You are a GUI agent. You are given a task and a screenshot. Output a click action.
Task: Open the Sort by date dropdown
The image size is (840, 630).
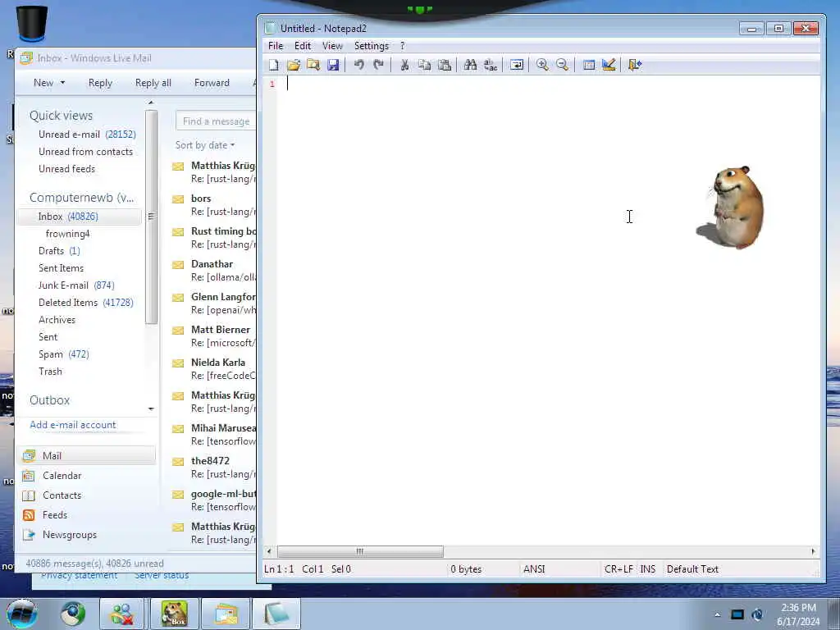point(205,145)
